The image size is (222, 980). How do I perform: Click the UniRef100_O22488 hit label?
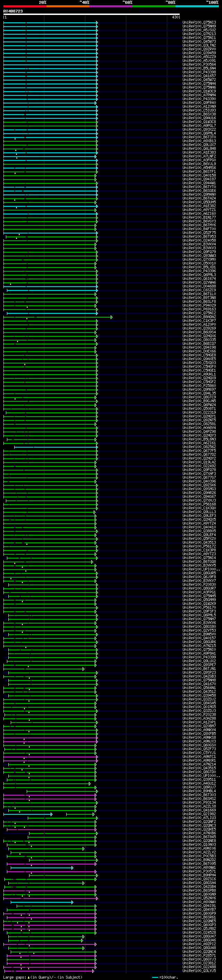199,967
